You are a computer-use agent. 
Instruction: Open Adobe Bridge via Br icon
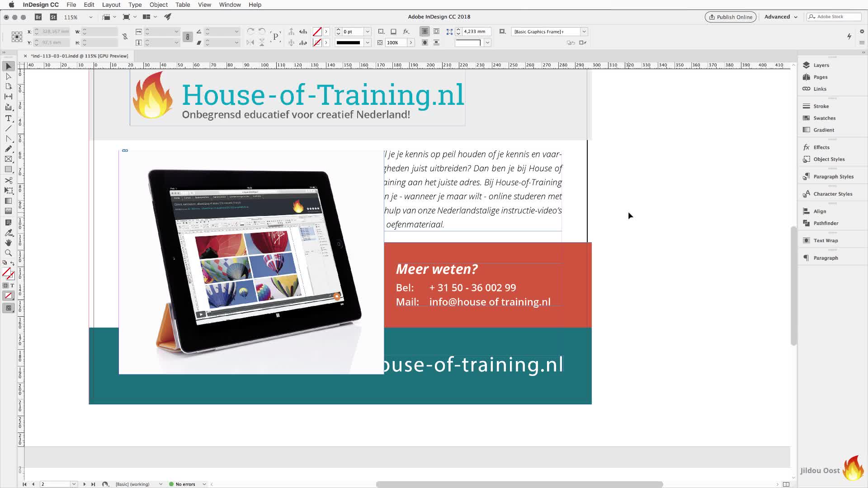tap(38, 17)
